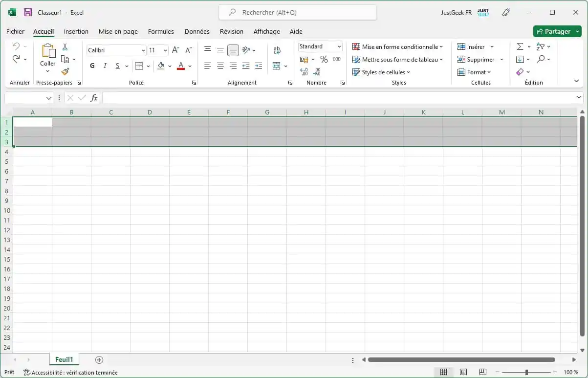Toggle Underline (S) formatting
The height and width of the screenshot is (378, 588).
click(117, 66)
